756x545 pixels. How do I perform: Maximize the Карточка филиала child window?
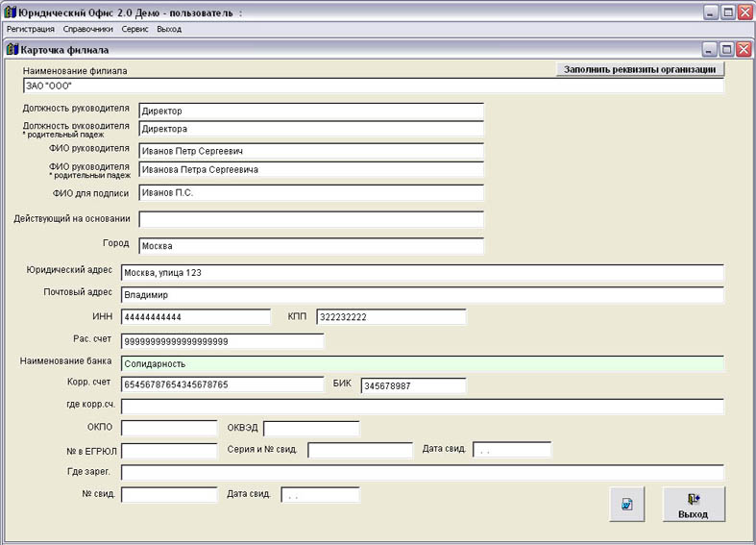point(726,49)
